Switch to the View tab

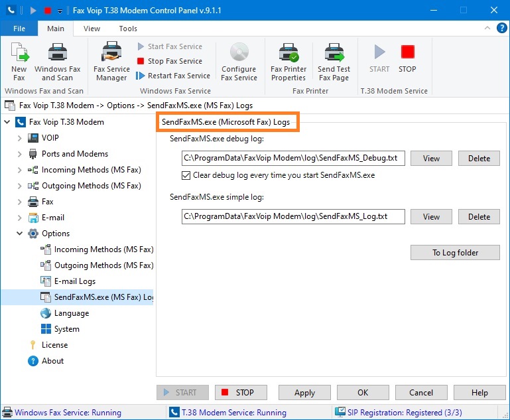pos(92,29)
